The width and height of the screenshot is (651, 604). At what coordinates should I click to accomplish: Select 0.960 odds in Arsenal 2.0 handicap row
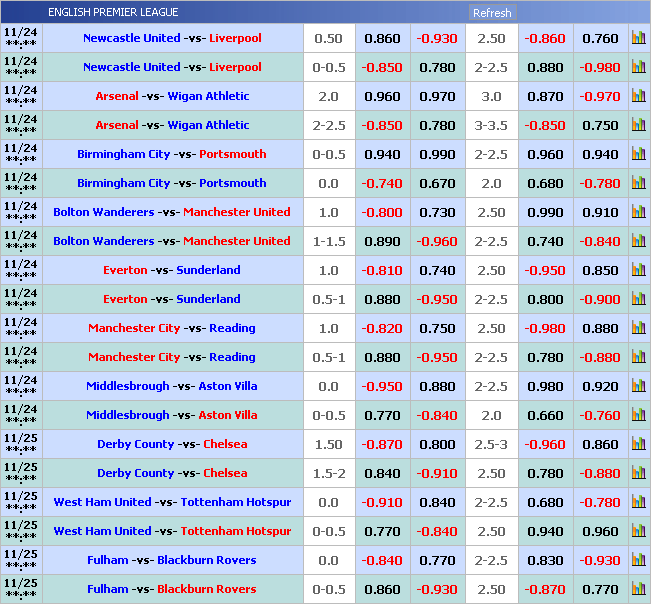[382, 97]
